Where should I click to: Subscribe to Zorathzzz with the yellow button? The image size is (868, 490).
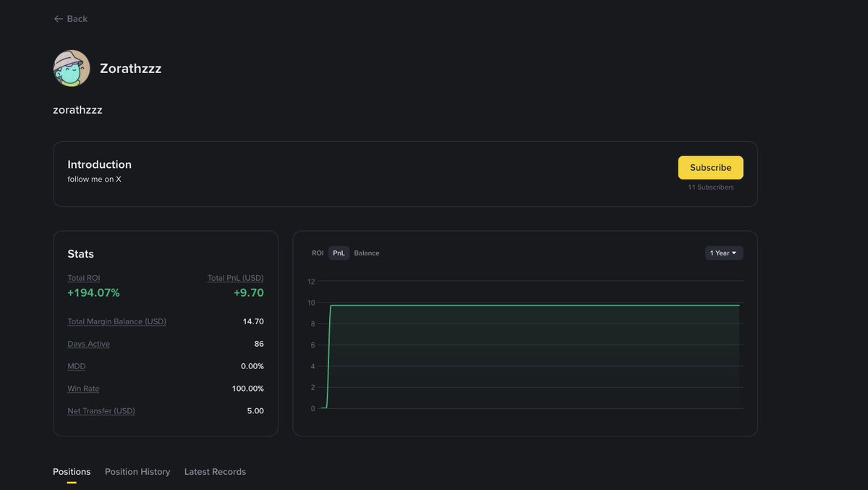pos(710,167)
